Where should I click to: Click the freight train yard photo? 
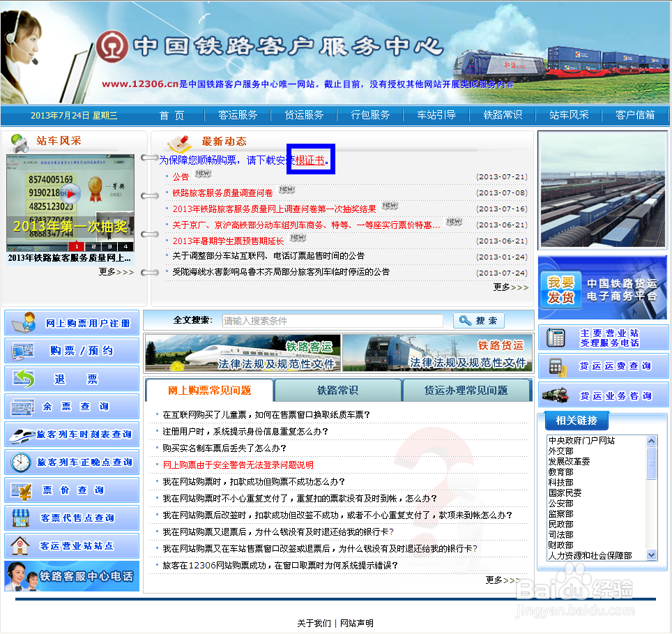pyautogui.click(x=603, y=190)
